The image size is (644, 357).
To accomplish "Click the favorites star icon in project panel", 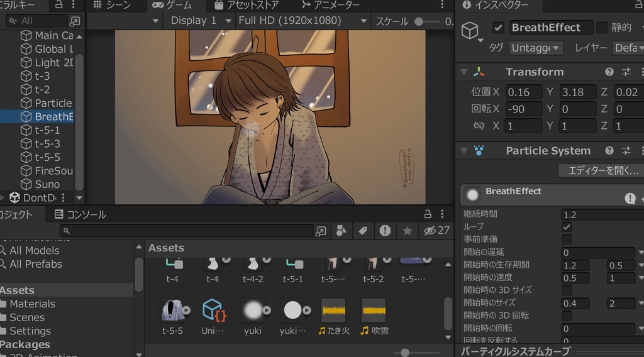I will tap(408, 231).
